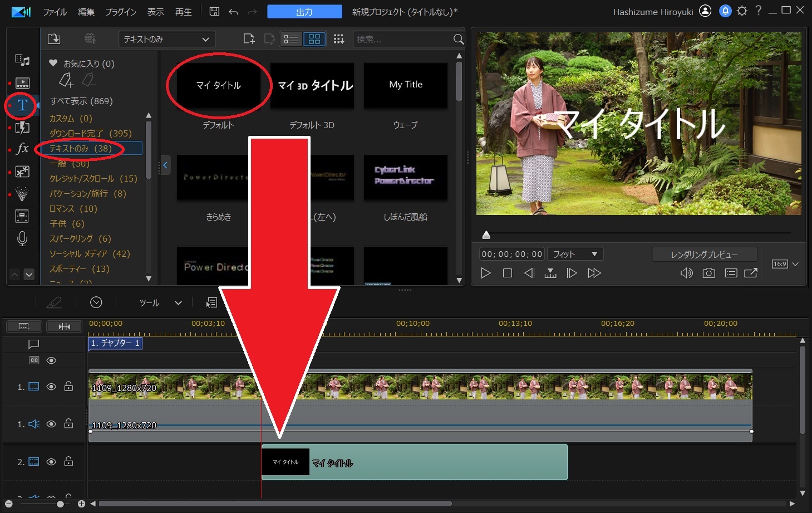Disable audio track 1 eye toggle

click(x=51, y=424)
